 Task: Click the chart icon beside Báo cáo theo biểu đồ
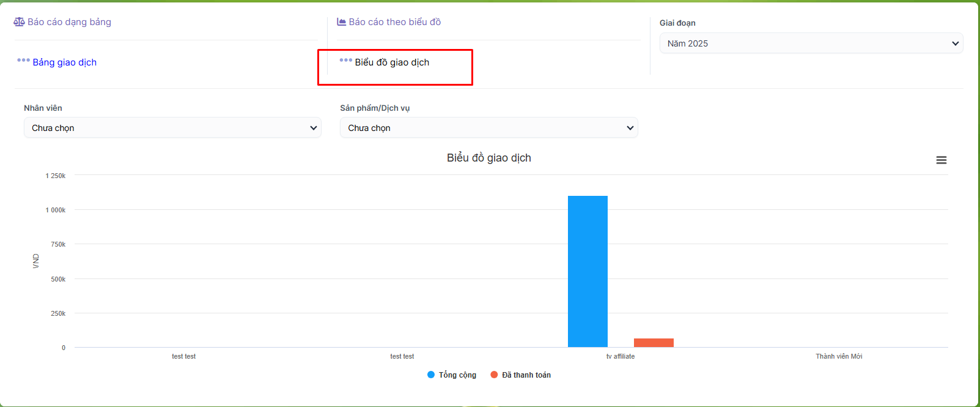pyautogui.click(x=341, y=22)
